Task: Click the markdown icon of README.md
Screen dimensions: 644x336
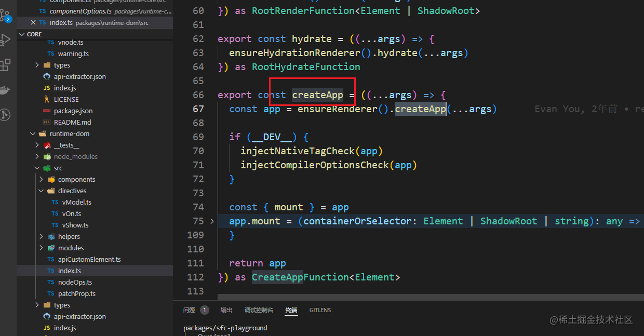Action: (47, 123)
